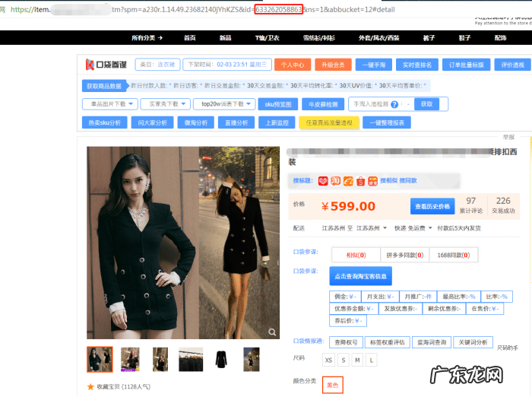Click the 热卖sku分析 button
This screenshot has height=397, width=532.
coord(105,122)
